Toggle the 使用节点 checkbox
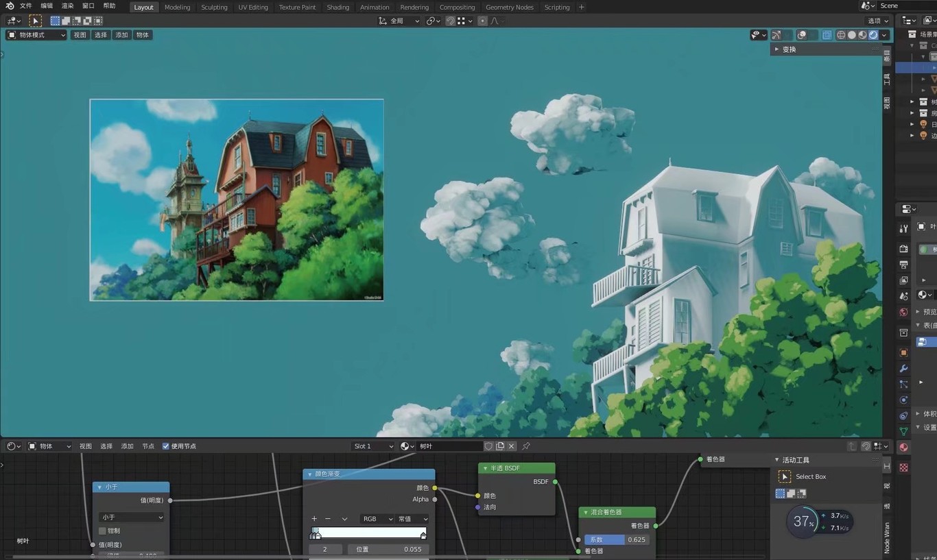This screenshot has width=937, height=560. [x=165, y=446]
